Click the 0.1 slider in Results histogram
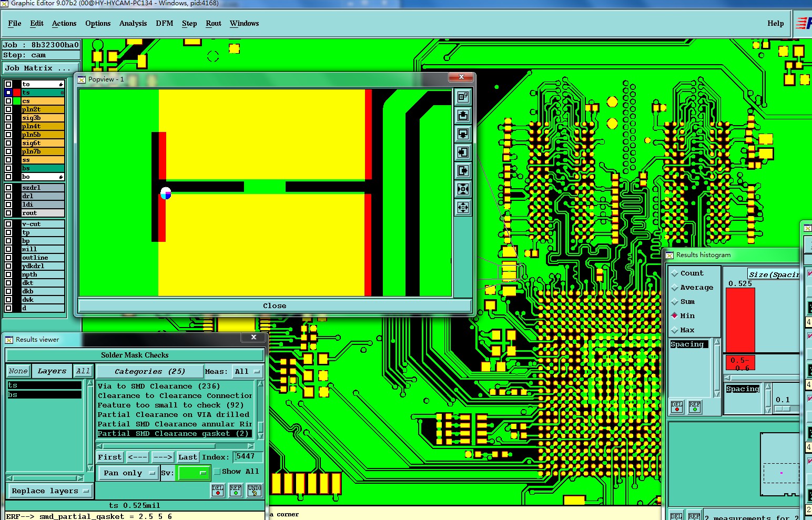 click(x=783, y=409)
